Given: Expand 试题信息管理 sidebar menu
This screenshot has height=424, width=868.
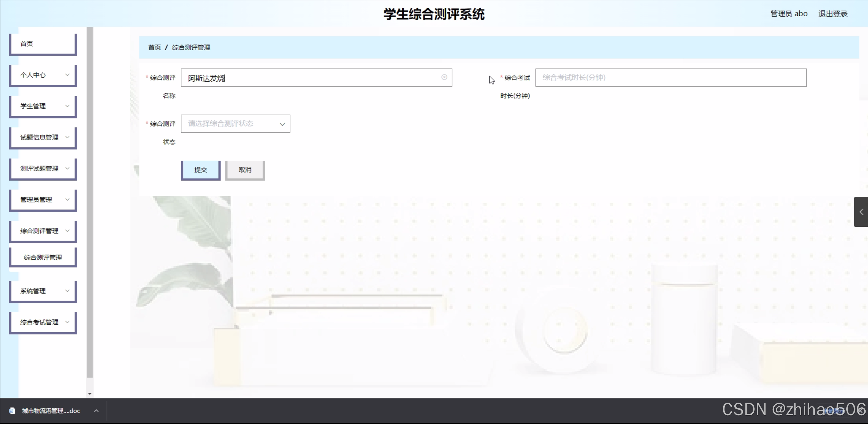Looking at the screenshot, I should point(43,137).
